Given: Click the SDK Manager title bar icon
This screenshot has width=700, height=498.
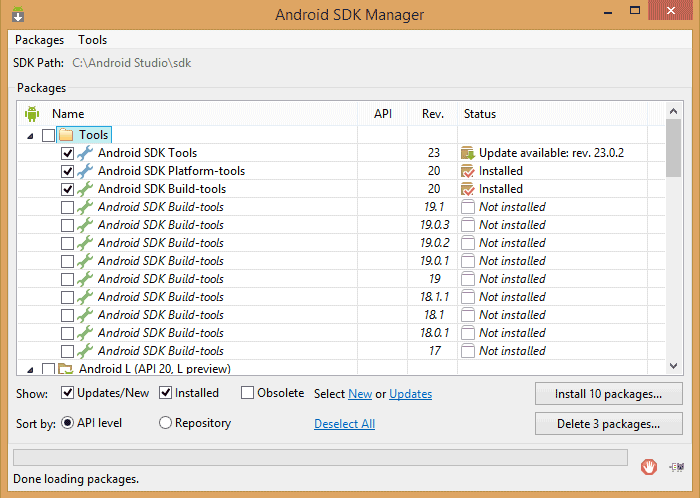Looking at the screenshot, I should (18, 14).
